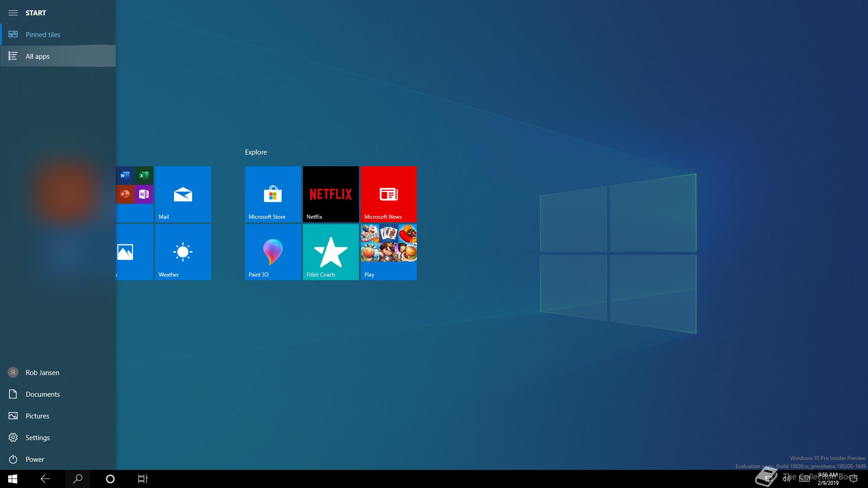Open Cortana from the taskbar
The image size is (868, 488).
(110, 479)
